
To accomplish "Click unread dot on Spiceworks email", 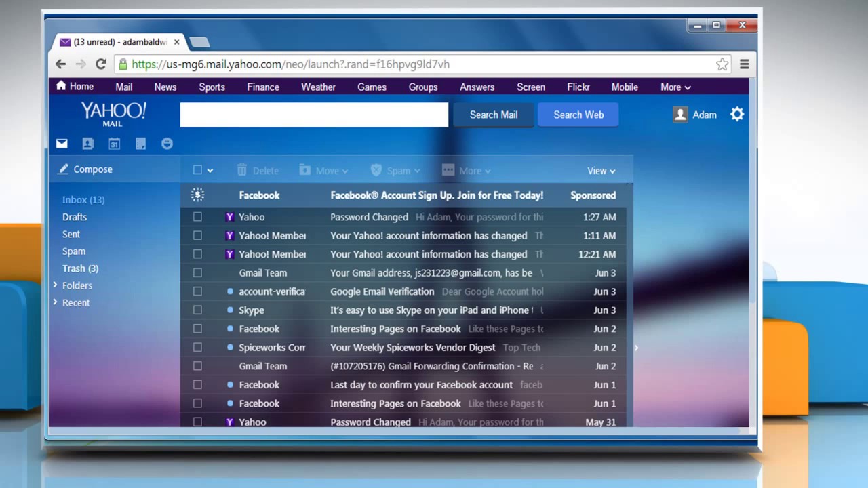I will tap(230, 347).
